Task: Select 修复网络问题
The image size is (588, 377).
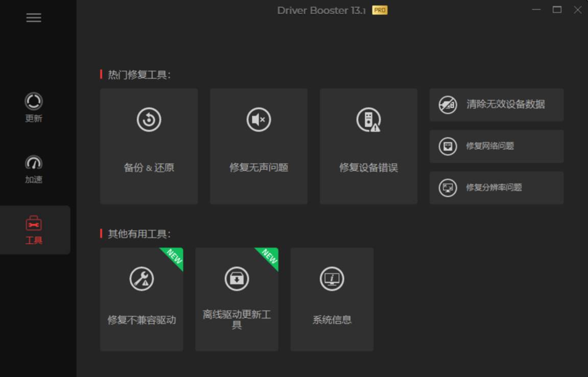Action: tap(497, 146)
